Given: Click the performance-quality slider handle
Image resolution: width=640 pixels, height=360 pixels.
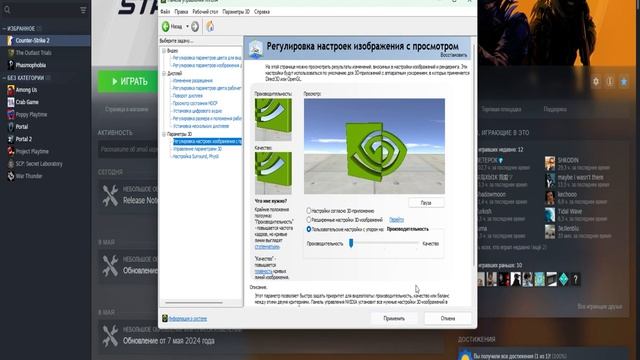Looking at the screenshot, I should tap(351, 243).
